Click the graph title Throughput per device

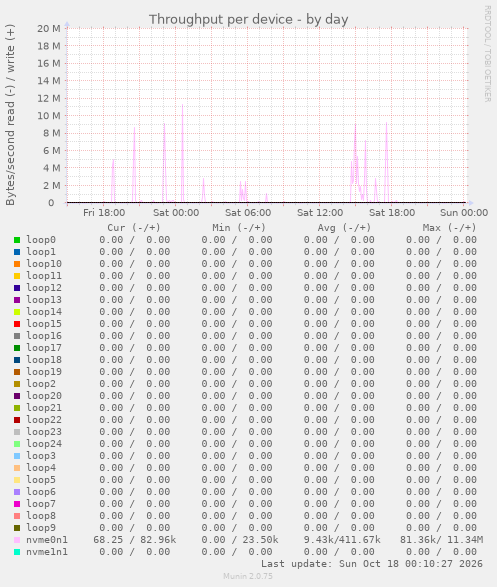click(x=248, y=19)
